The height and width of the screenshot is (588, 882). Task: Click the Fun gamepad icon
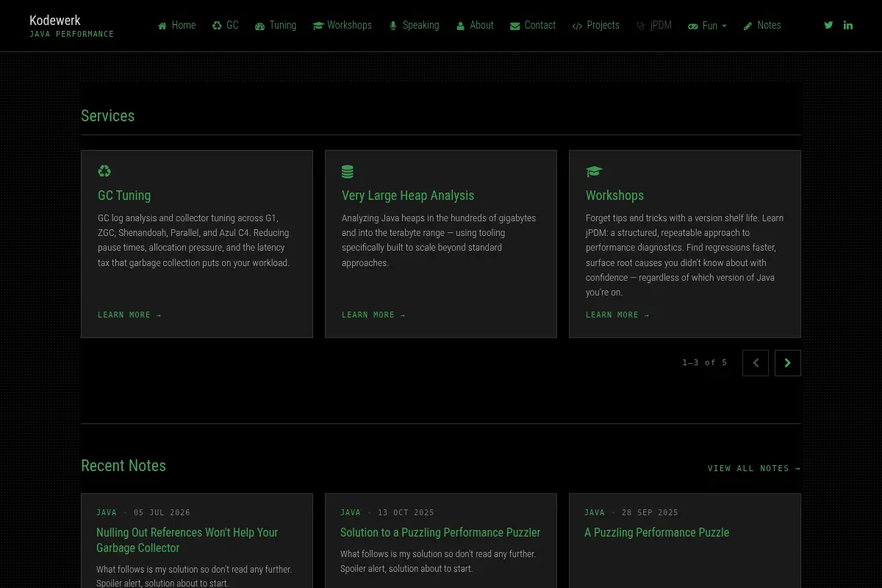click(x=693, y=26)
